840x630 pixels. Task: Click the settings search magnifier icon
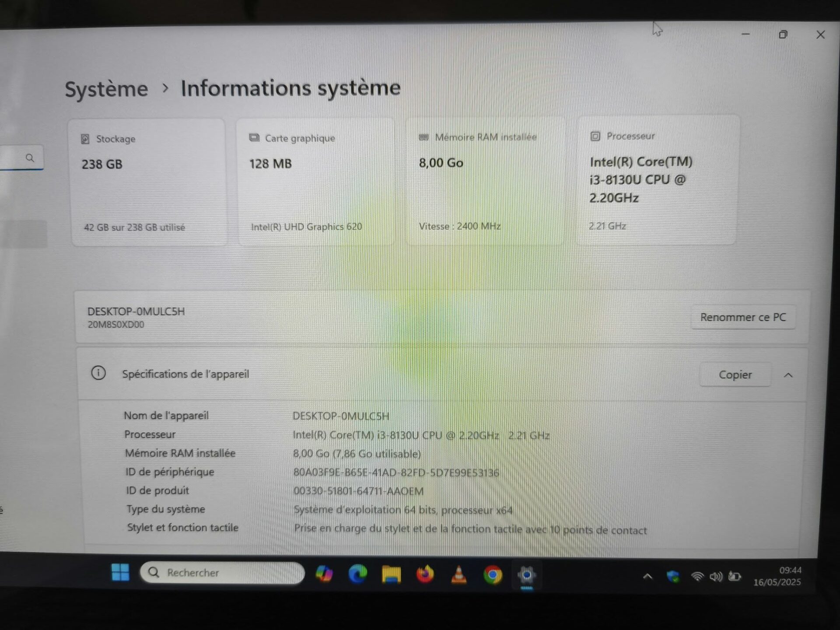coord(30,157)
